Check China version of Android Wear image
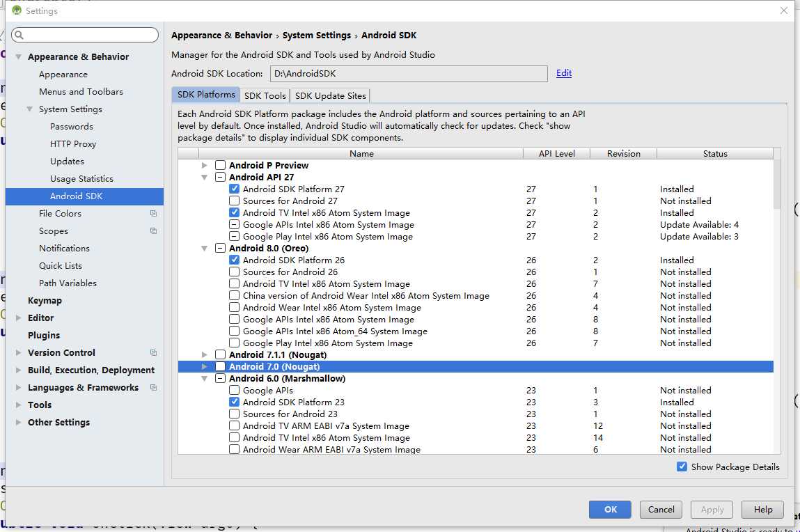This screenshot has width=800, height=532. click(234, 295)
